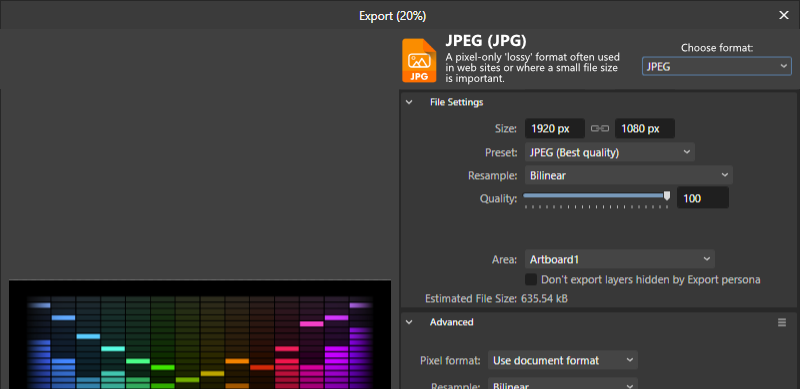Click the Choose format: label
The width and height of the screenshot is (800, 389).
pos(717,48)
